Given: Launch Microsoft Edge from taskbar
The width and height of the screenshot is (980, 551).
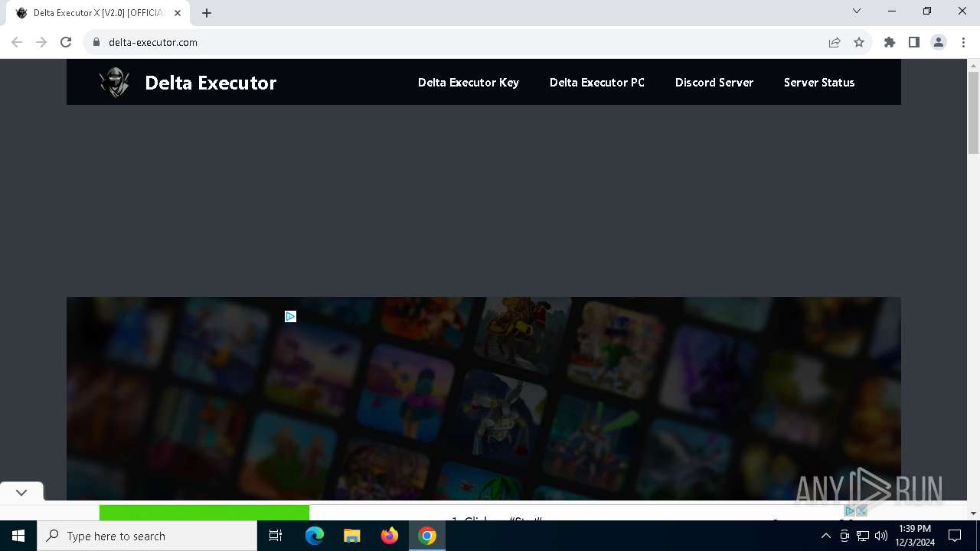Looking at the screenshot, I should [x=315, y=536].
